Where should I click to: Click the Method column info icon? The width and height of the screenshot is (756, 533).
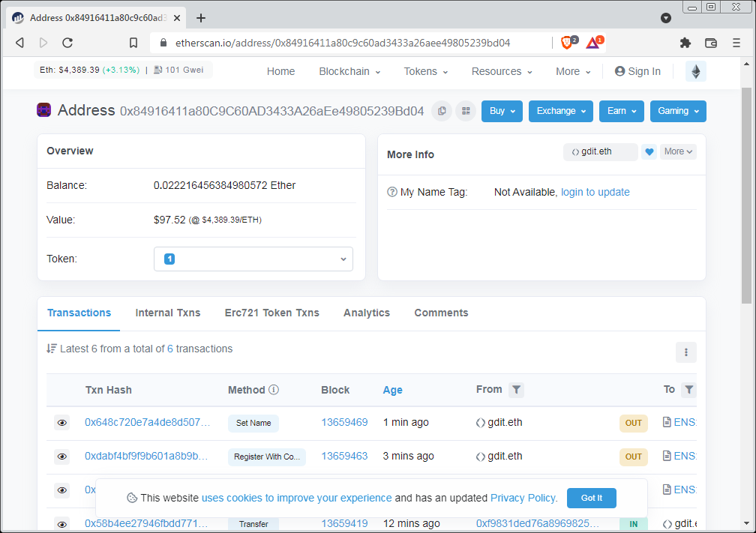(274, 389)
